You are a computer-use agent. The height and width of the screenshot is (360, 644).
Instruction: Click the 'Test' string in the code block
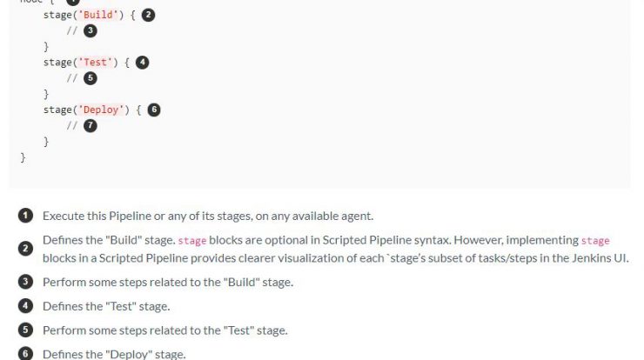[95, 63]
